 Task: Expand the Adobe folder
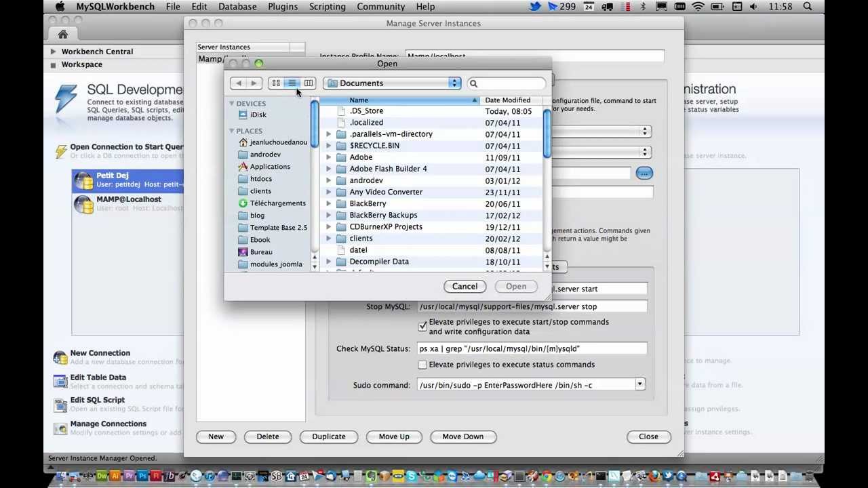pyautogui.click(x=329, y=157)
